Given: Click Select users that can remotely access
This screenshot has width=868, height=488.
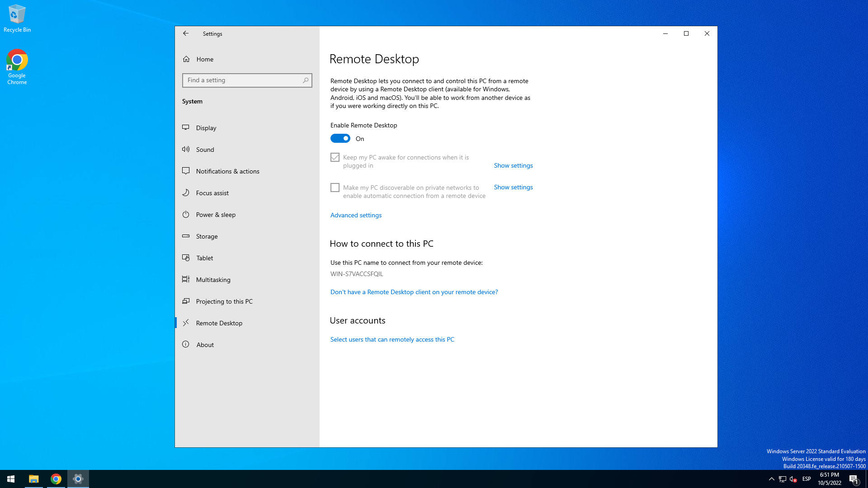Looking at the screenshot, I should (392, 339).
